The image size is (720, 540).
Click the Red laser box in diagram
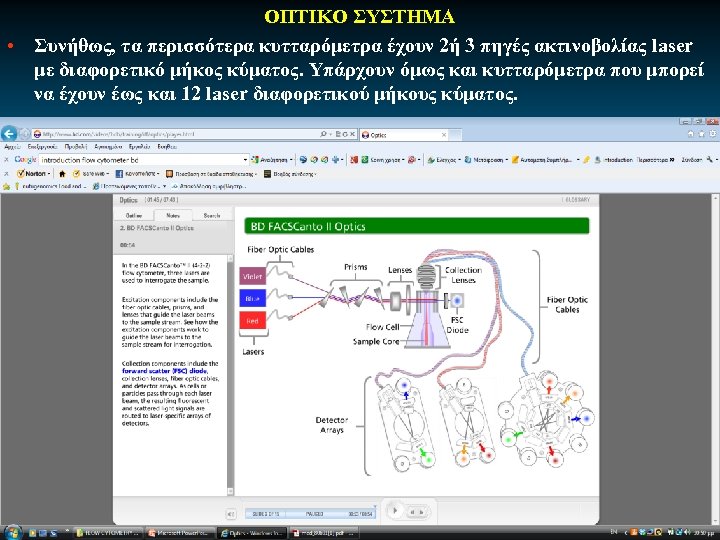[253, 321]
